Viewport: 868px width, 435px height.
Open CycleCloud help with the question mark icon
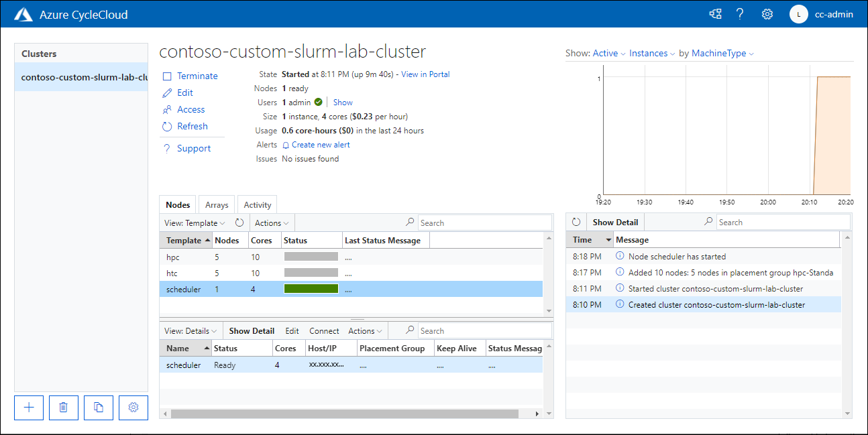pos(740,13)
